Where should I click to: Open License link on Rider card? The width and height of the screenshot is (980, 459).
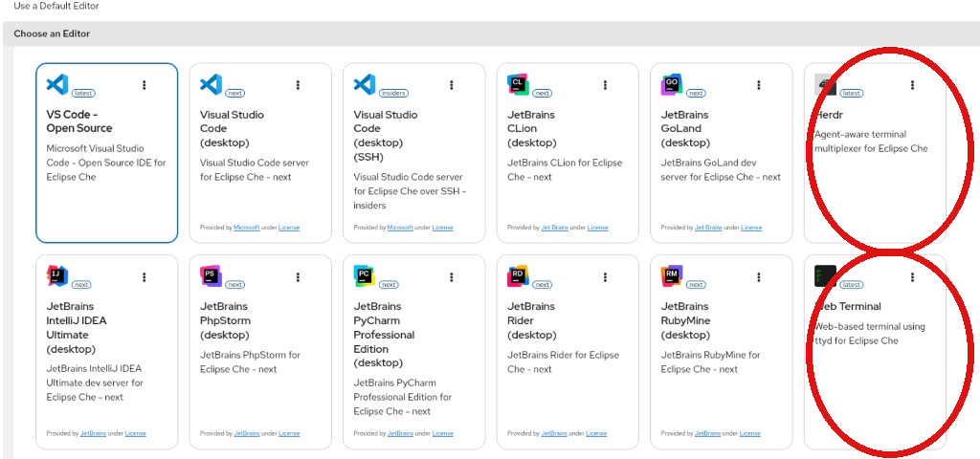597,433
